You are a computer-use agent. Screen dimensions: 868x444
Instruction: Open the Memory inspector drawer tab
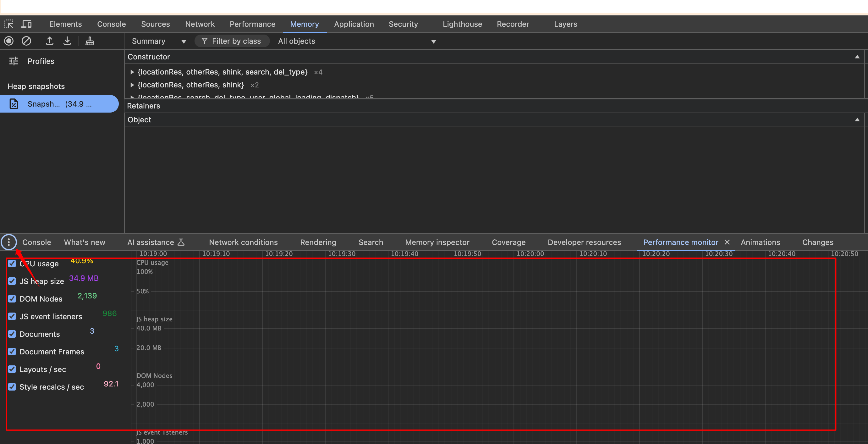click(437, 242)
